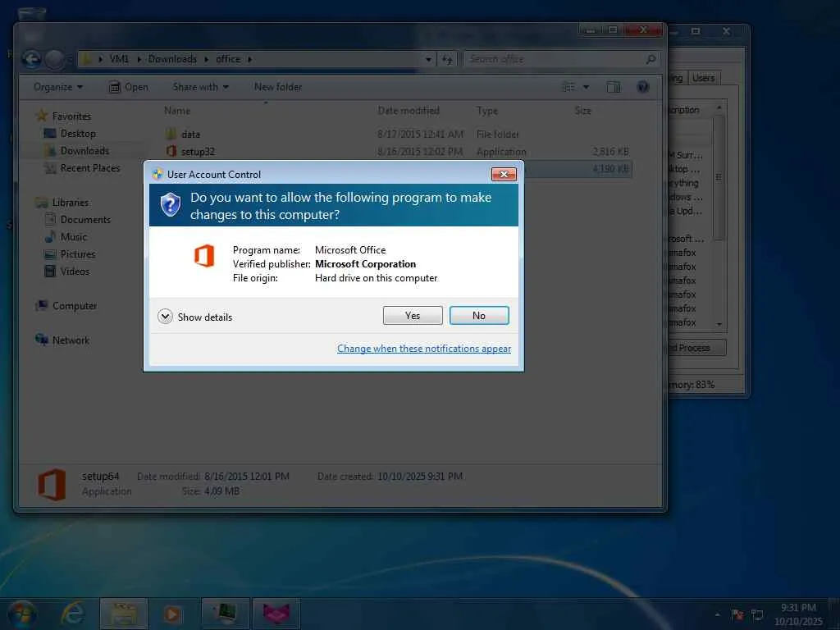This screenshot has height=630, width=840.
Task: Click the Refresh button beside address bar
Action: [447, 59]
